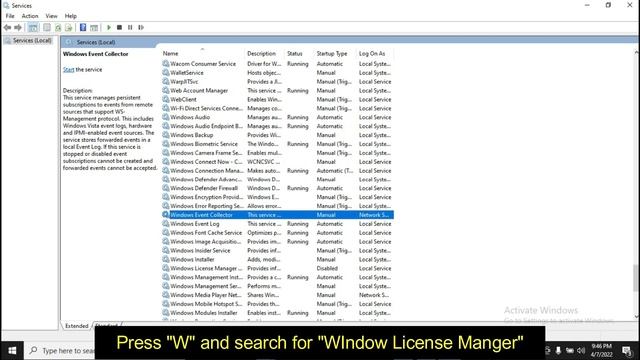Select Windows Encryption Provider service
Viewport: 640px width, 360px height.
278,197
